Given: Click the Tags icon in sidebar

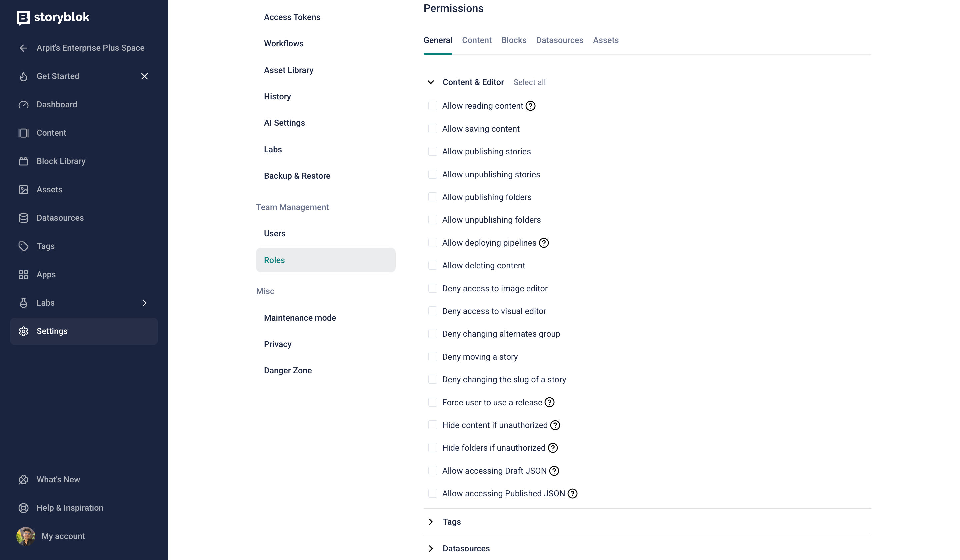Looking at the screenshot, I should [x=24, y=246].
